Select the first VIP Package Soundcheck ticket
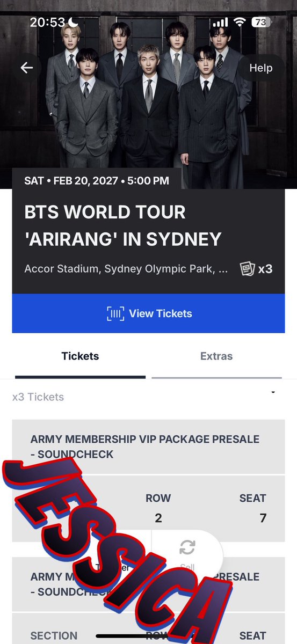Viewport: 297px width, 644px height. (149, 447)
